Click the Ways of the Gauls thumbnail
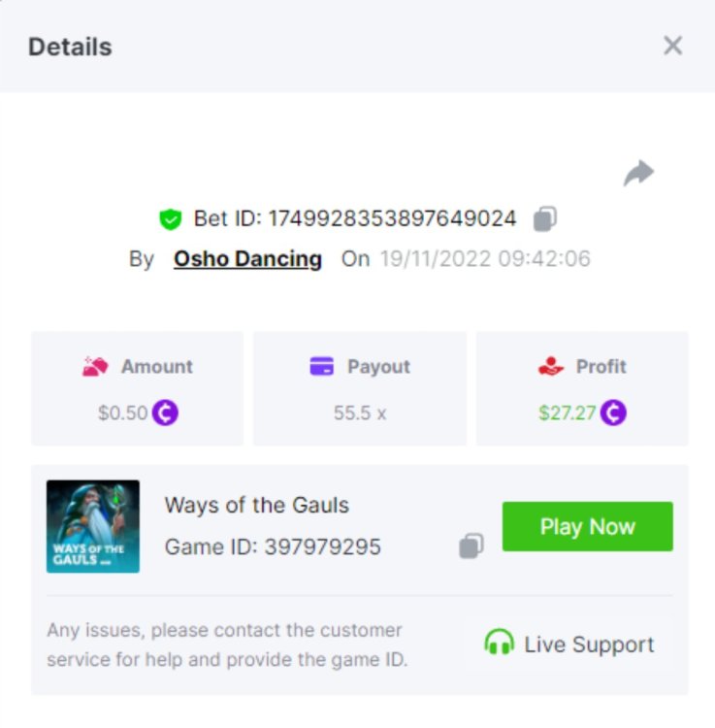Screen dimensions: 715x728 (93, 526)
